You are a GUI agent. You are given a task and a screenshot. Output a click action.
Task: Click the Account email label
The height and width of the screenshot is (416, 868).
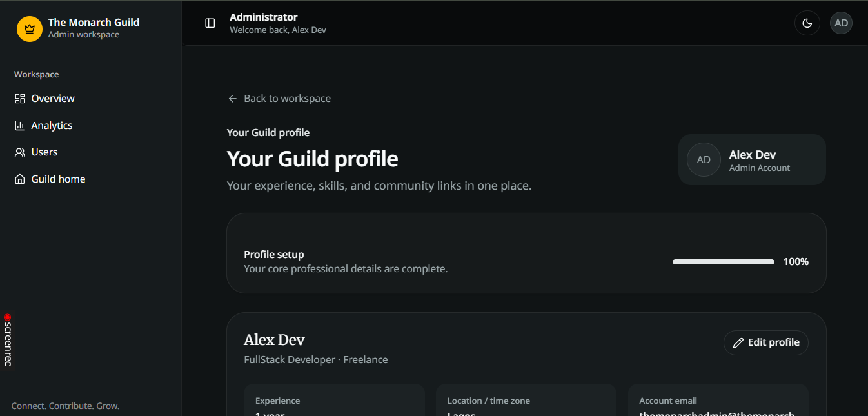668,401
